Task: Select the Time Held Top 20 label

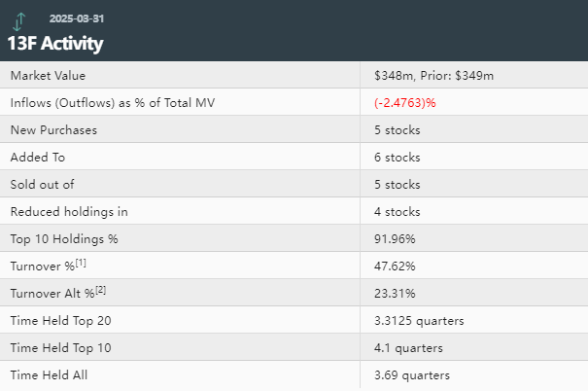Action: [x=62, y=320]
